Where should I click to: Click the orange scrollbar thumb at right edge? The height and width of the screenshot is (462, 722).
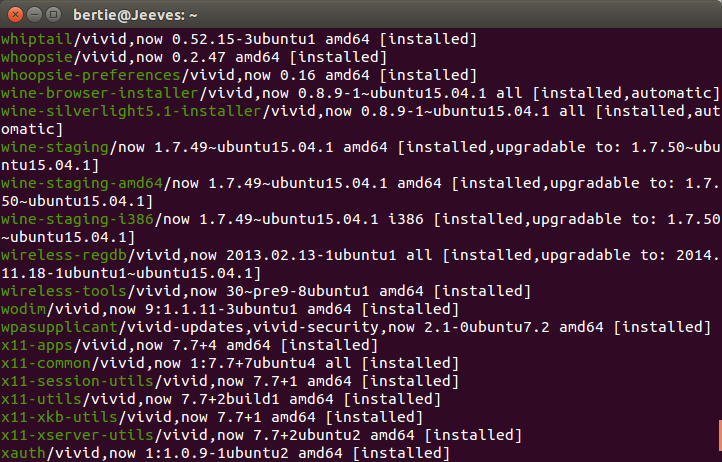pyautogui.click(x=720, y=435)
